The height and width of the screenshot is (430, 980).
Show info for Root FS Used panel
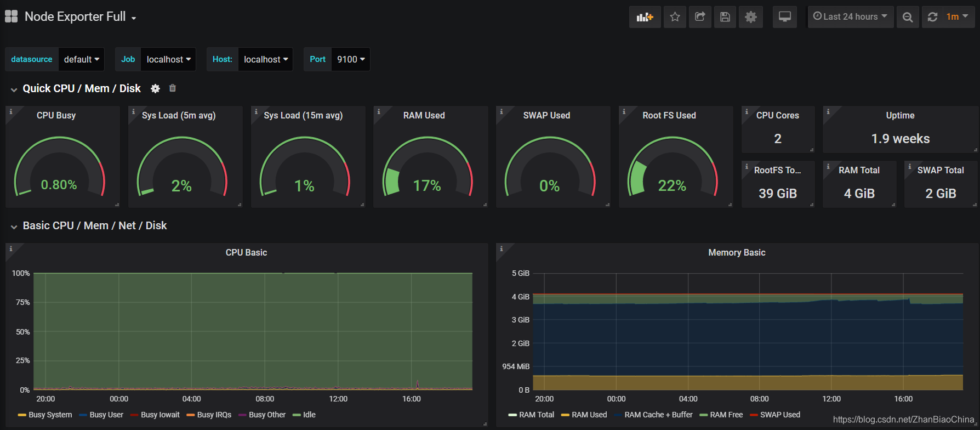(x=624, y=111)
